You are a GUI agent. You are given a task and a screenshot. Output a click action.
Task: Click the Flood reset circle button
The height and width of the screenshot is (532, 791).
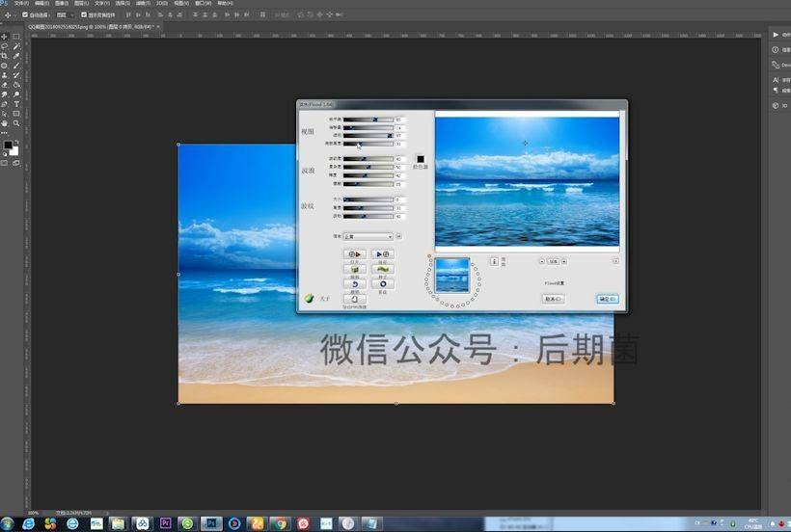(383, 284)
